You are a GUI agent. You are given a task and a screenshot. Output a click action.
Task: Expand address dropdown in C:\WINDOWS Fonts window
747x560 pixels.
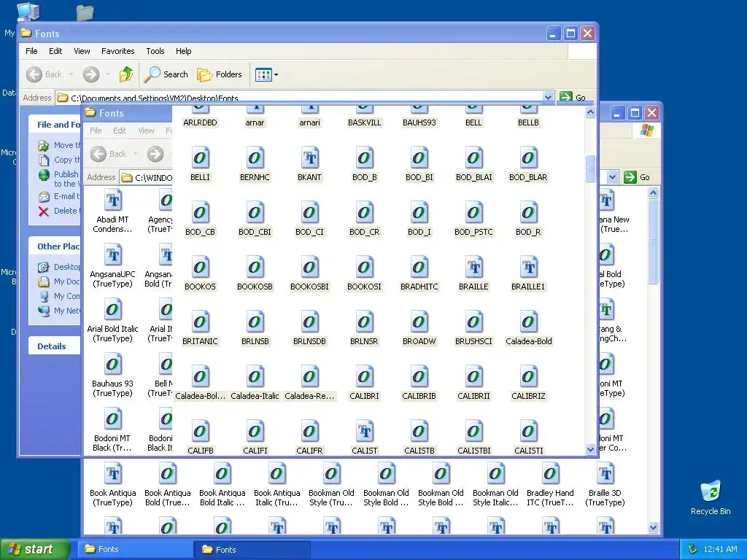pos(613,177)
